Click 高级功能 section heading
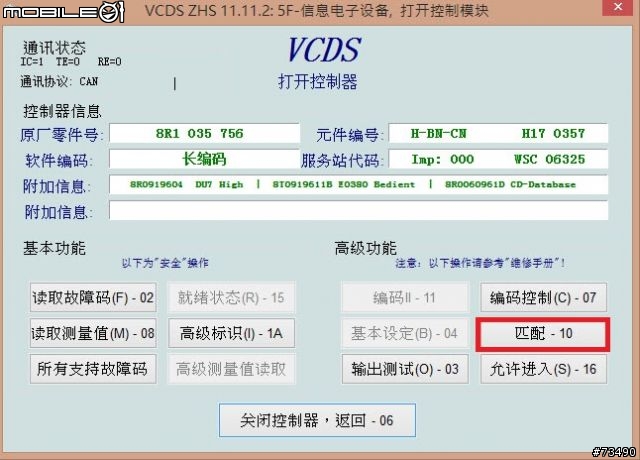This screenshot has height=460, width=640. pyautogui.click(x=366, y=248)
